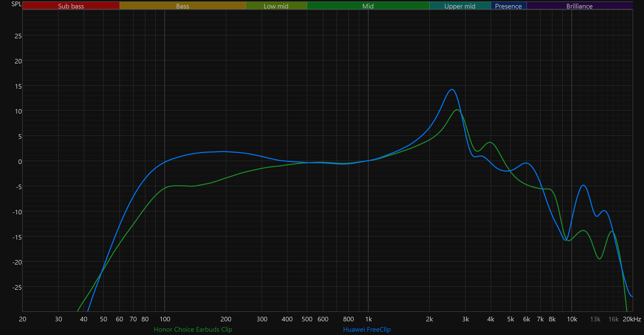The height and width of the screenshot is (335, 644).
Task: Click the 20 frequency axis label
Action: (x=23, y=319)
